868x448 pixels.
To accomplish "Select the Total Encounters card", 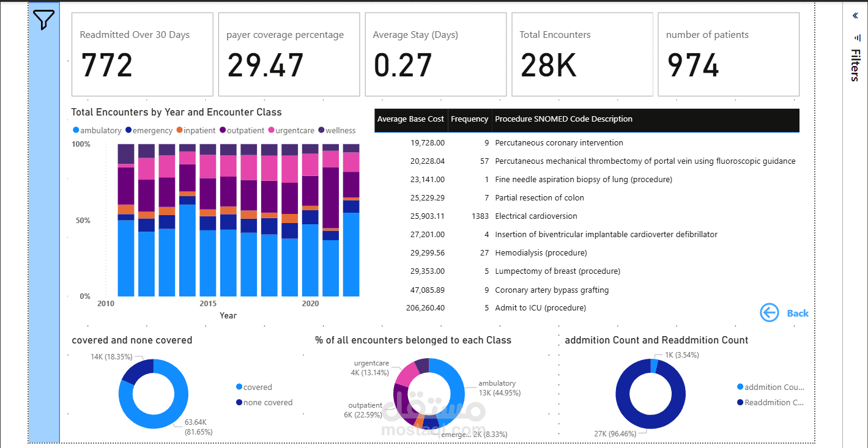I will pos(582,54).
